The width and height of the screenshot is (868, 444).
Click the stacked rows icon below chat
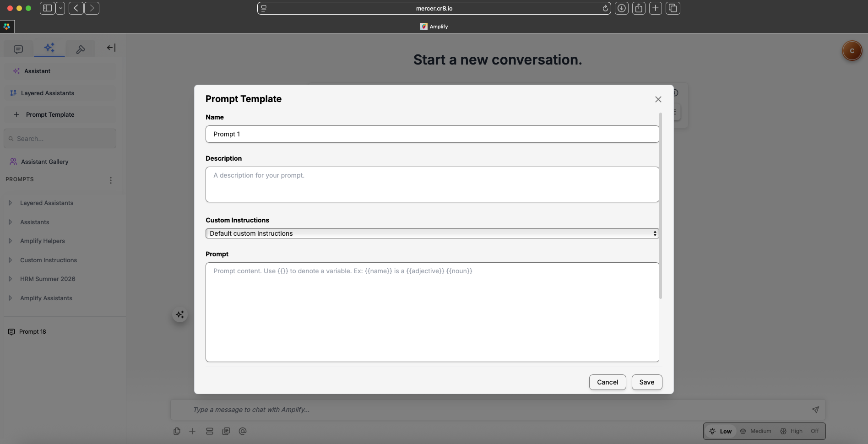pyautogui.click(x=210, y=431)
